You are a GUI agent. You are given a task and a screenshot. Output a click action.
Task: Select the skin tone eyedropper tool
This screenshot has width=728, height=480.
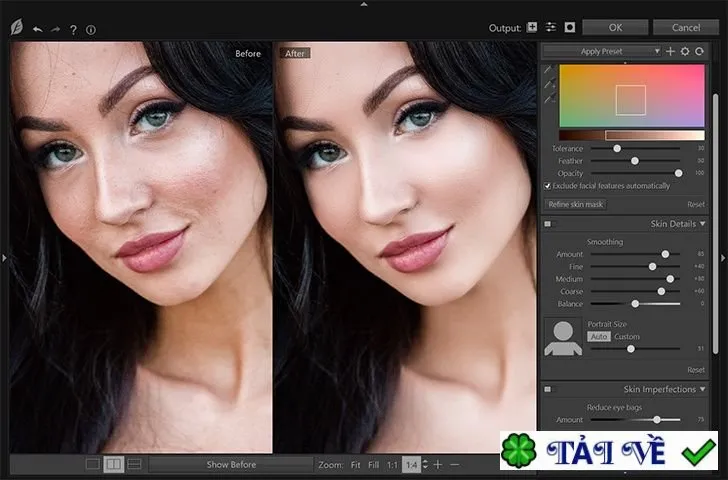[x=549, y=70]
